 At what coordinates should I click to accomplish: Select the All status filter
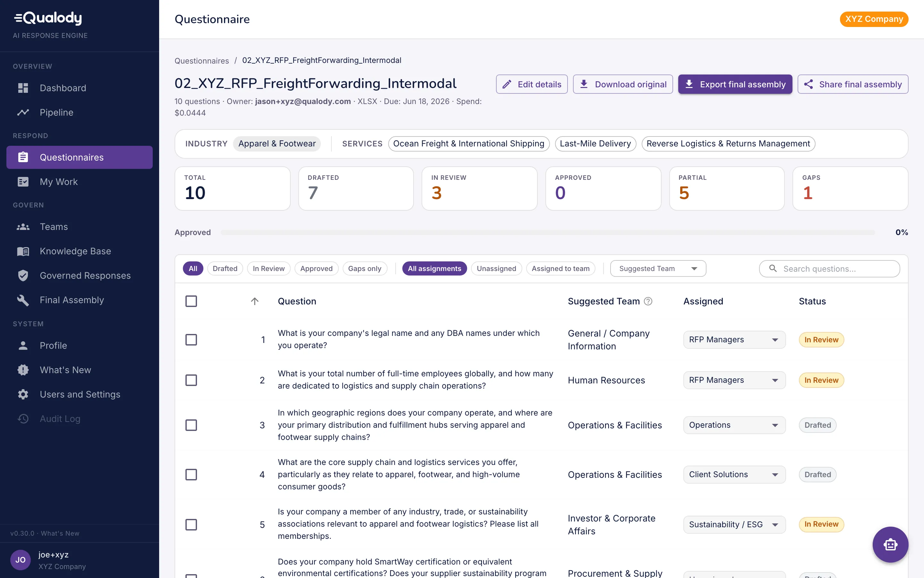[x=193, y=269]
